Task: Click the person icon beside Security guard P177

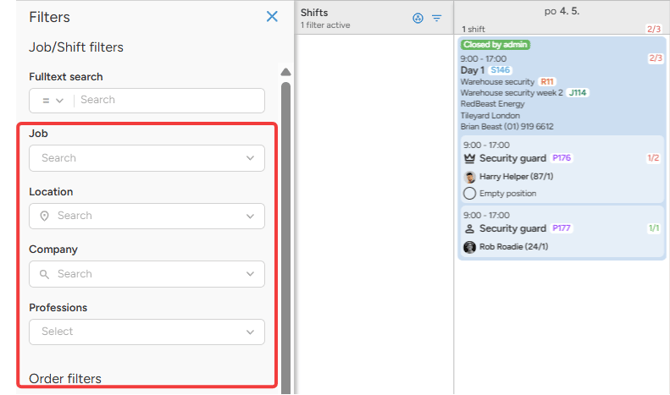Action: [x=470, y=229]
